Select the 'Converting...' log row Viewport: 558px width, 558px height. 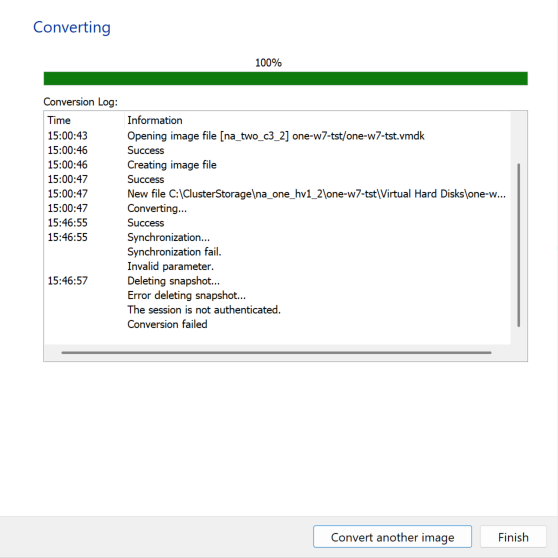coord(276,209)
